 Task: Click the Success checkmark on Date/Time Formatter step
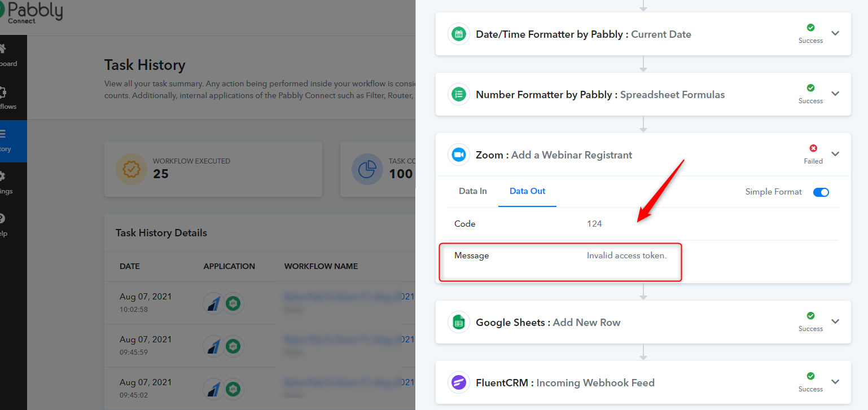click(810, 28)
